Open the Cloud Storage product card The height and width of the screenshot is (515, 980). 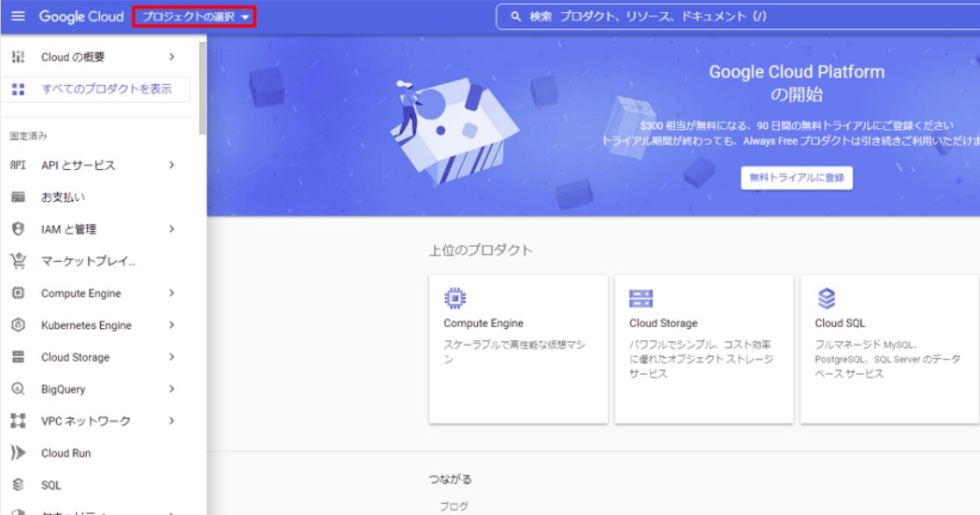click(x=704, y=350)
